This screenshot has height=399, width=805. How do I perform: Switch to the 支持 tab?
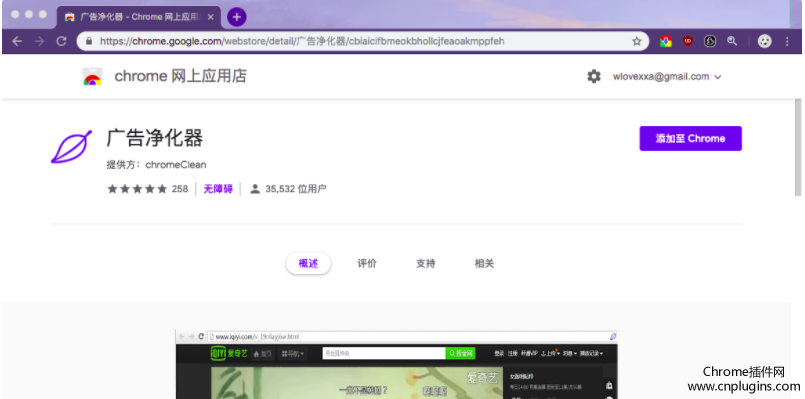[426, 263]
